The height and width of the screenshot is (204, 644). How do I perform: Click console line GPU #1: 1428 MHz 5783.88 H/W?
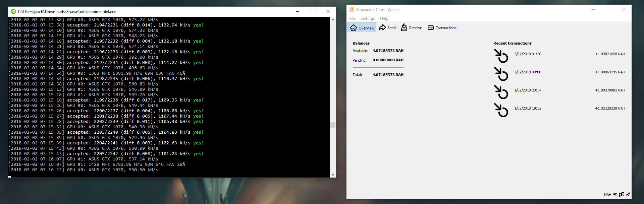pyautogui.click(x=97, y=164)
